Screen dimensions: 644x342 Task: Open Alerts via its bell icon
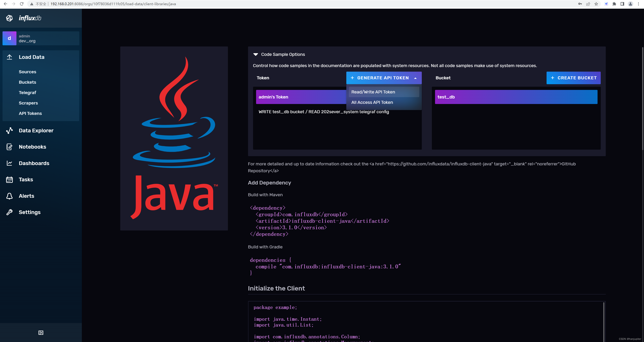(10, 196)
